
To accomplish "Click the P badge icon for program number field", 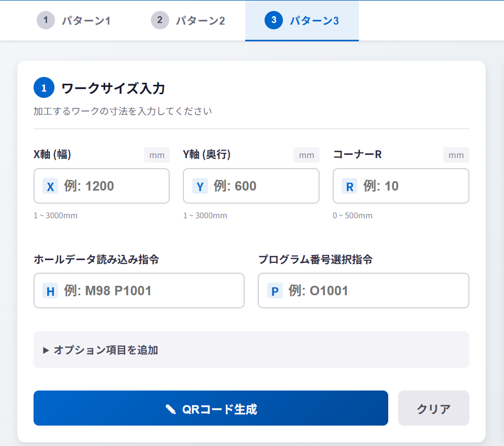I will tap(275, 291).
